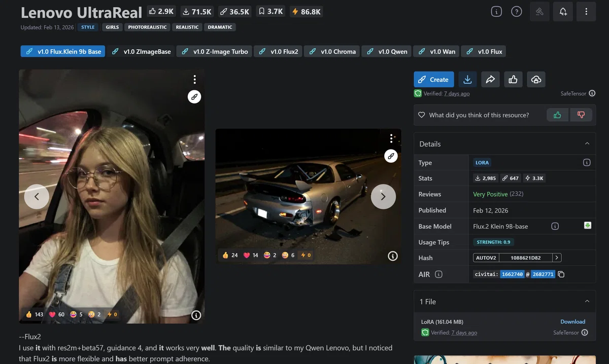Collapse the 1 File panel chevron
The width and height of the screenshot is (609, 364).
coord(587,301)
